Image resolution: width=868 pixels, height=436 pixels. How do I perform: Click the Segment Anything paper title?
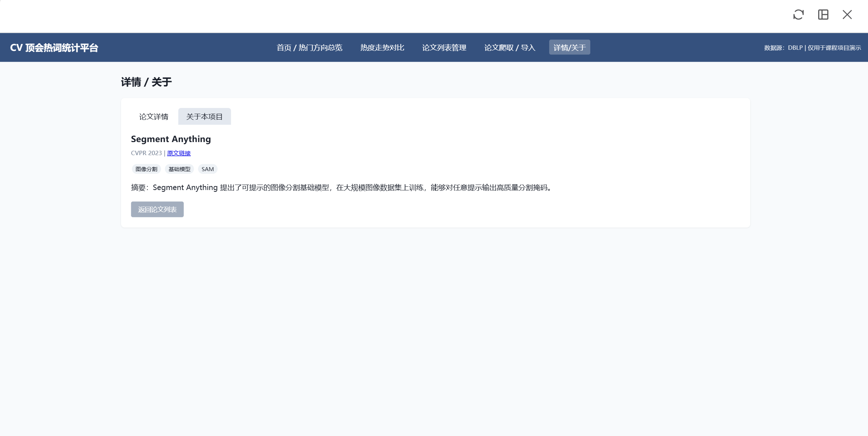[x=171, y=139]
